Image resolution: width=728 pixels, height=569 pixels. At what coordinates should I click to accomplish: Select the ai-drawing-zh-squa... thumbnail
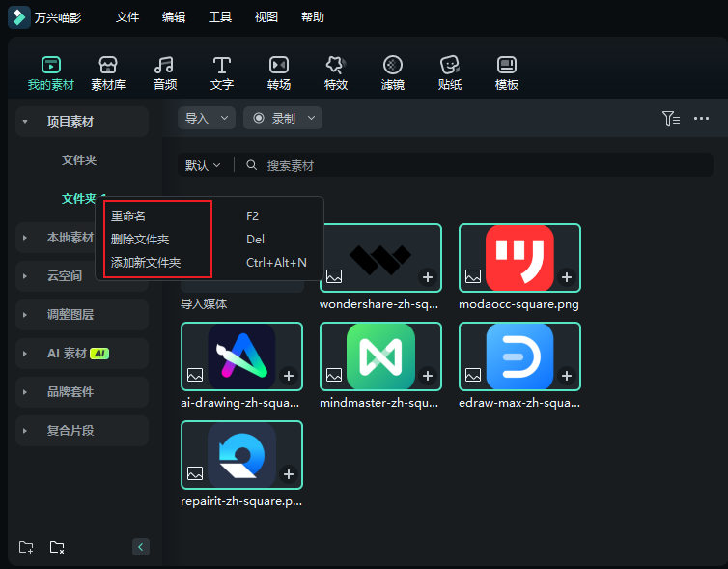242,356
